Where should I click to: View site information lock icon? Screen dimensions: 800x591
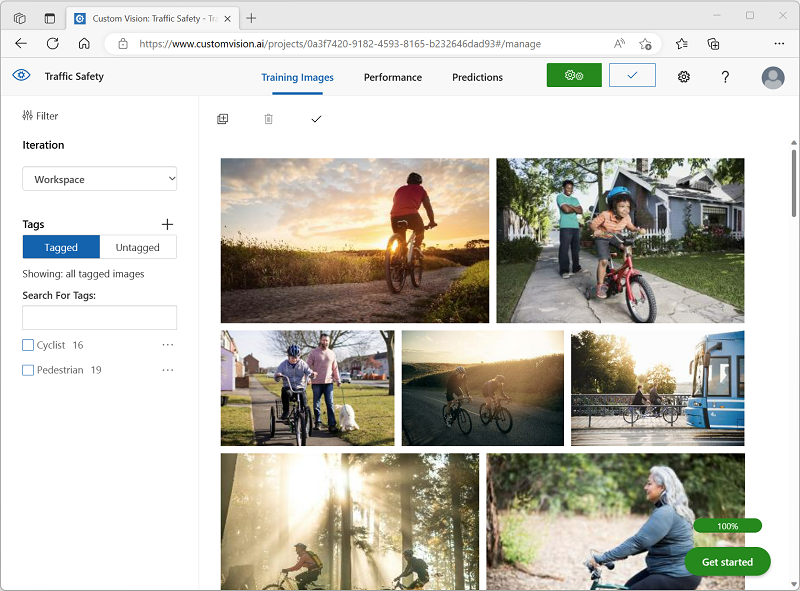coord(123,44)
